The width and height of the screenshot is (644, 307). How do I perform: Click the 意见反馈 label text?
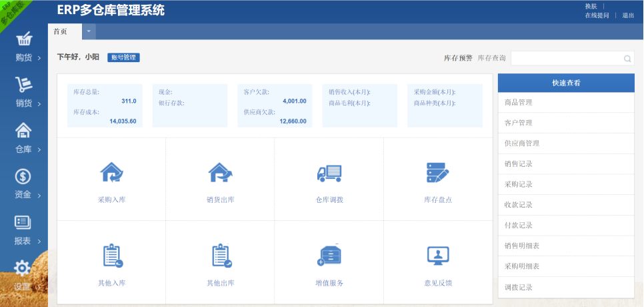click(438, 283)
